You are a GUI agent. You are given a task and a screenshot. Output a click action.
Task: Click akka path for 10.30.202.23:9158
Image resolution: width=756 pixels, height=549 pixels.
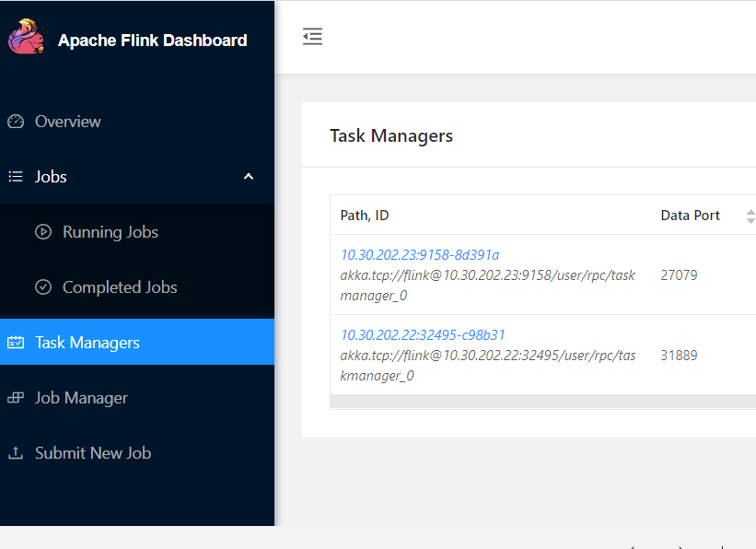coord(487,286)
